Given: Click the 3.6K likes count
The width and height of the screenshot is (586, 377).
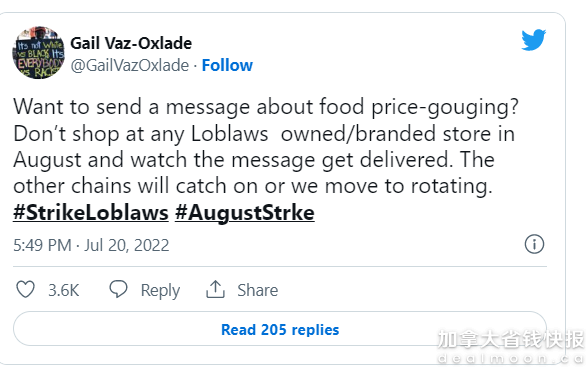Looking at the screenshot, I should pos(64,290).
